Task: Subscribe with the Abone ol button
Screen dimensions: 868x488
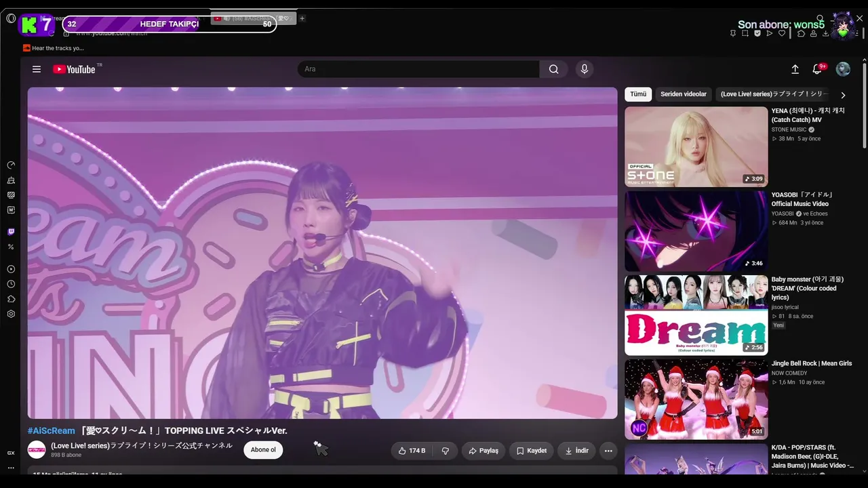Action: pos(263,450)
